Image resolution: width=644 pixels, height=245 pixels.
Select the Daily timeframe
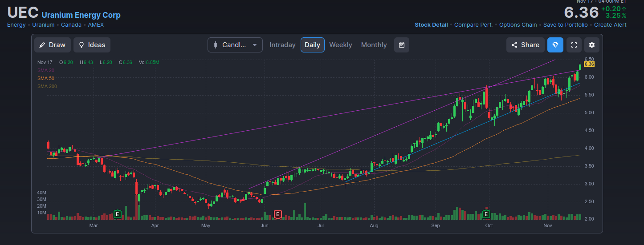click(x=312, y=45)
